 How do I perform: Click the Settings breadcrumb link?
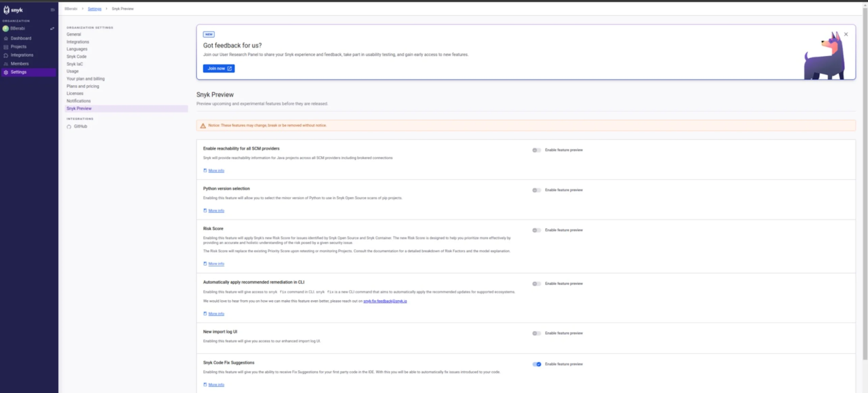94,9
